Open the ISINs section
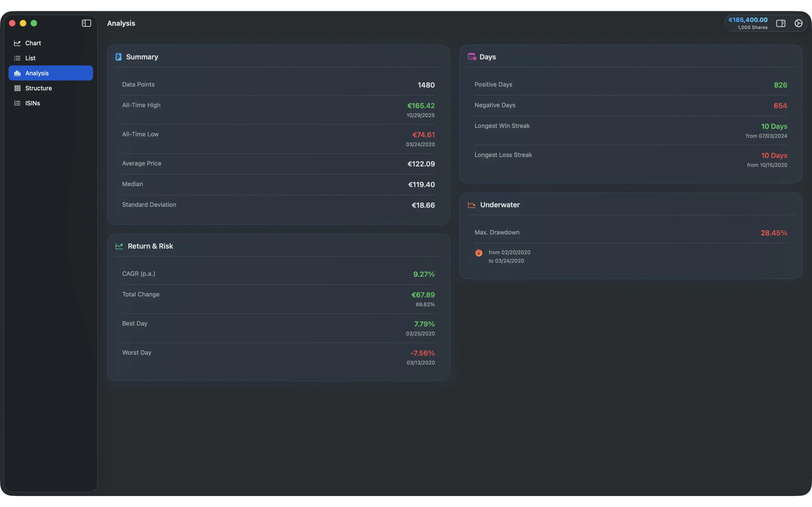The height and width of the screenshot is (507, 812). coord(32,103)
